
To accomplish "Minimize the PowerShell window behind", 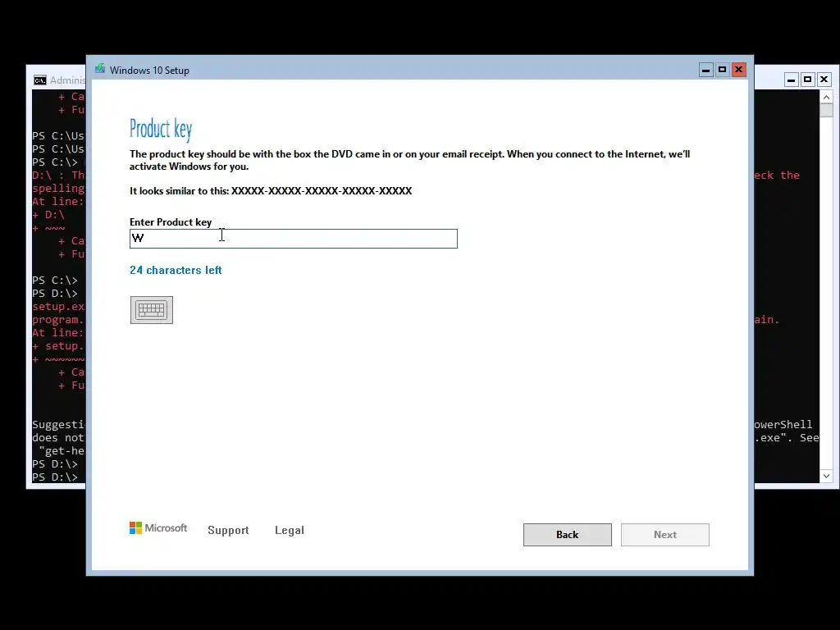I will coord(792,80).
